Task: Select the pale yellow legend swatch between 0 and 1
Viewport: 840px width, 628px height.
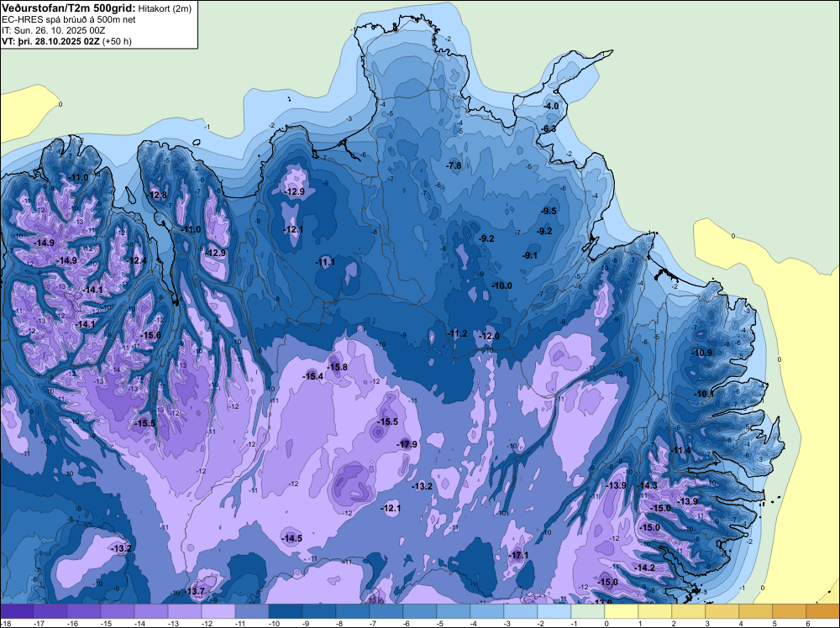Action: (622, 611)
